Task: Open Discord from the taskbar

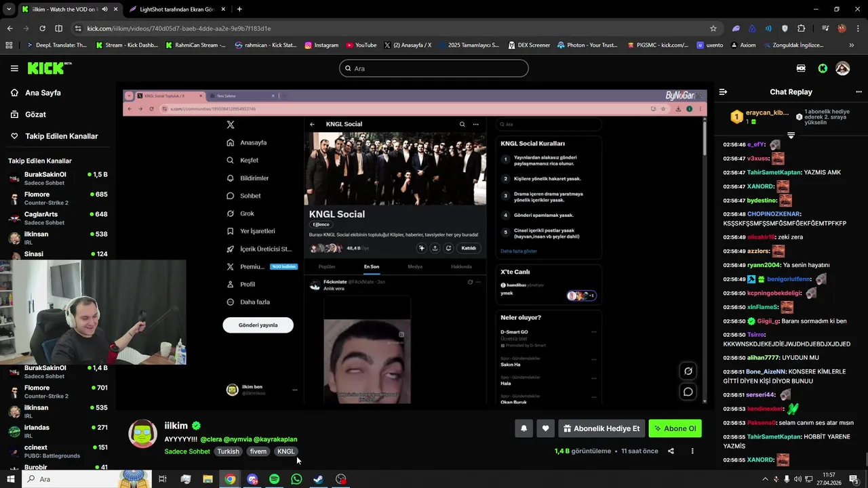Action: pyautogui.click(x=252, y=479)
